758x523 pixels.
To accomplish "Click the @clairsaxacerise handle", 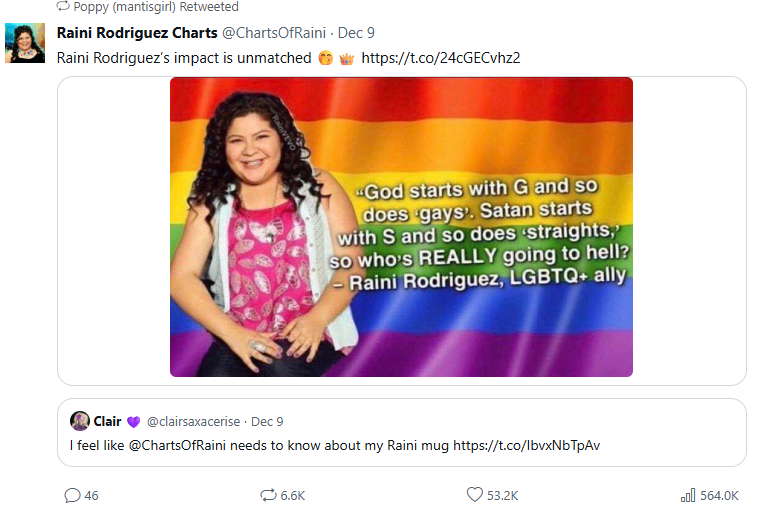I will point(193,421).
